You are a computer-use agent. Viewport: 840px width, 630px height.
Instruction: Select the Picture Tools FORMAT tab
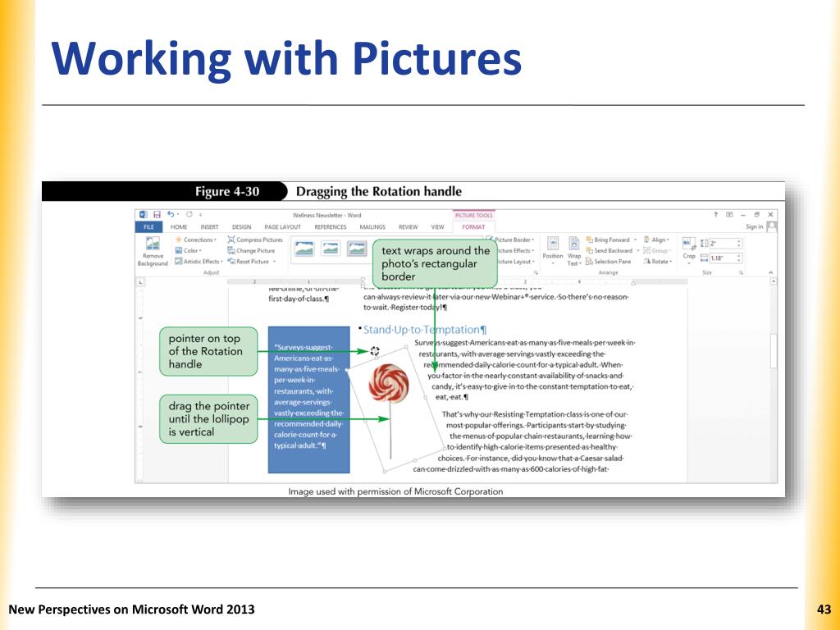tap(473, 227)
